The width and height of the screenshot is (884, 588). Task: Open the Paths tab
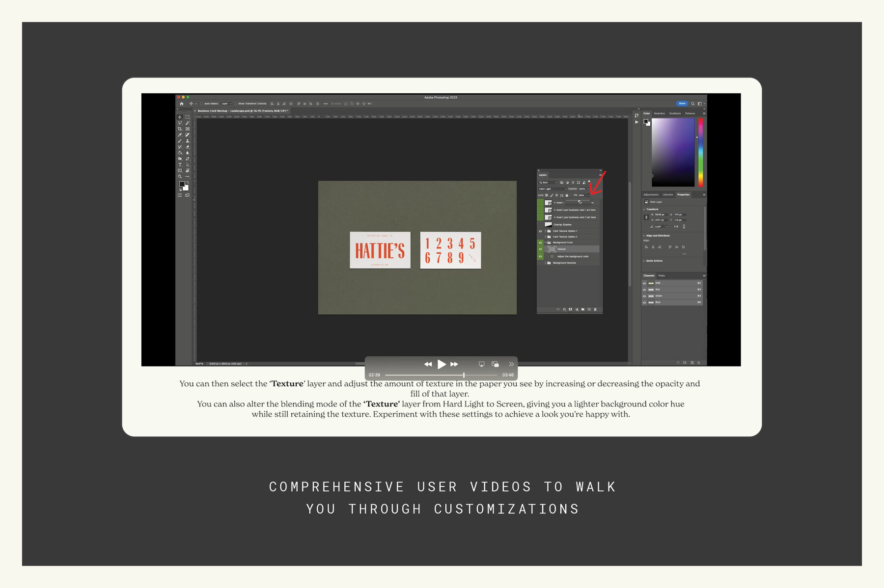point(662,276)
